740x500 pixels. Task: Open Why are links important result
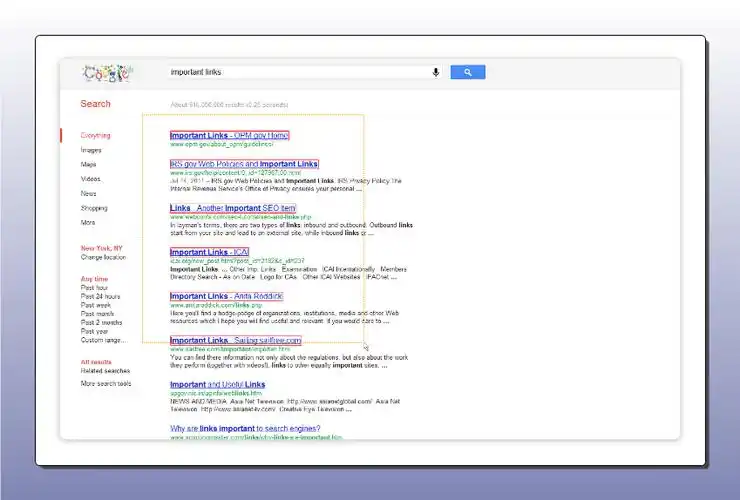coord(256,429)
